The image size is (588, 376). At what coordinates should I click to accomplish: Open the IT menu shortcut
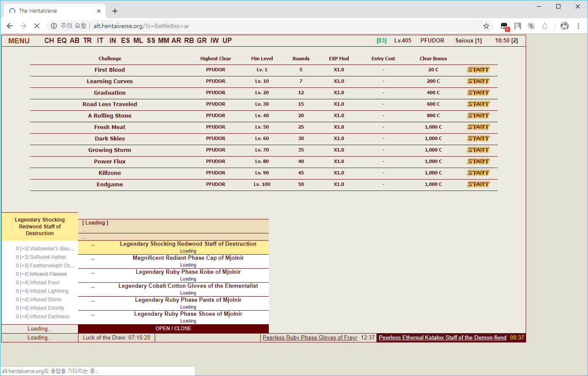pos(100,40)
